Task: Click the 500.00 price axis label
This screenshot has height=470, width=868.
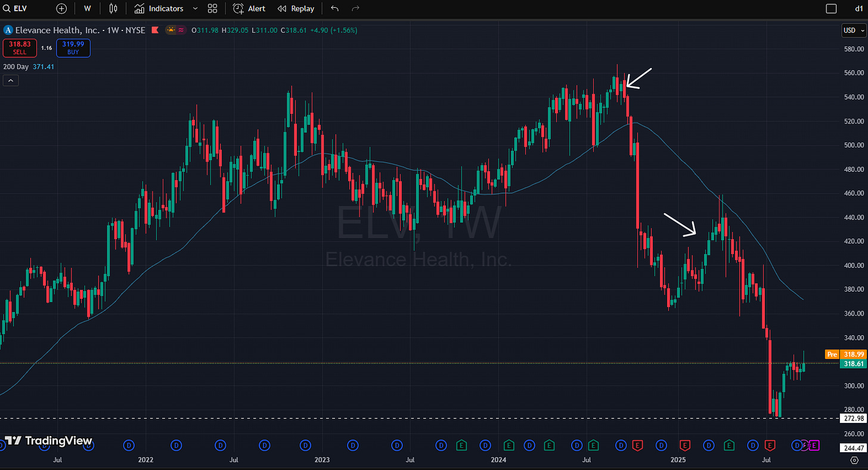Action: tap(854, 145)
